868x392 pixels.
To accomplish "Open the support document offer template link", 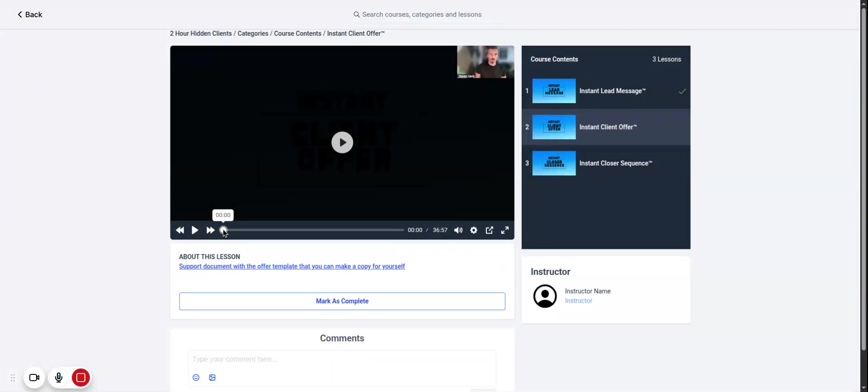I will [x=292, y=266].
